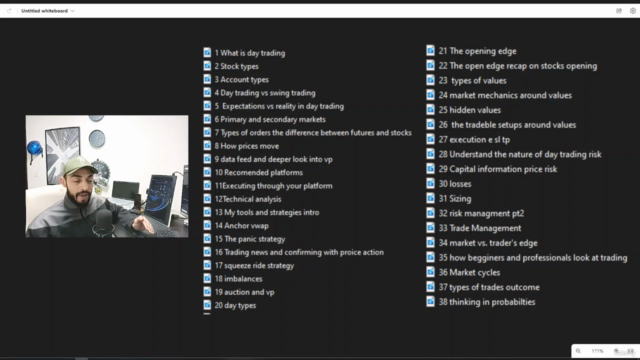Select text '14 Anchor vwap'
Screen dimensions: 640x360
click(242, 226)
